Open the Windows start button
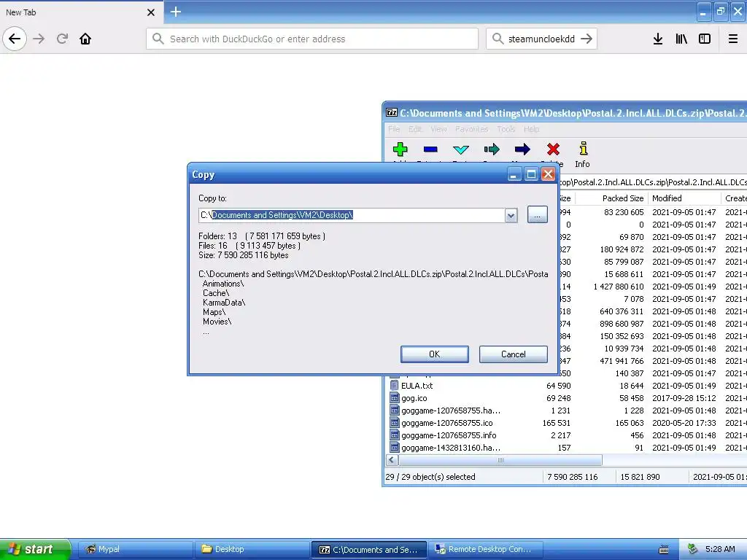 point(34,549)
